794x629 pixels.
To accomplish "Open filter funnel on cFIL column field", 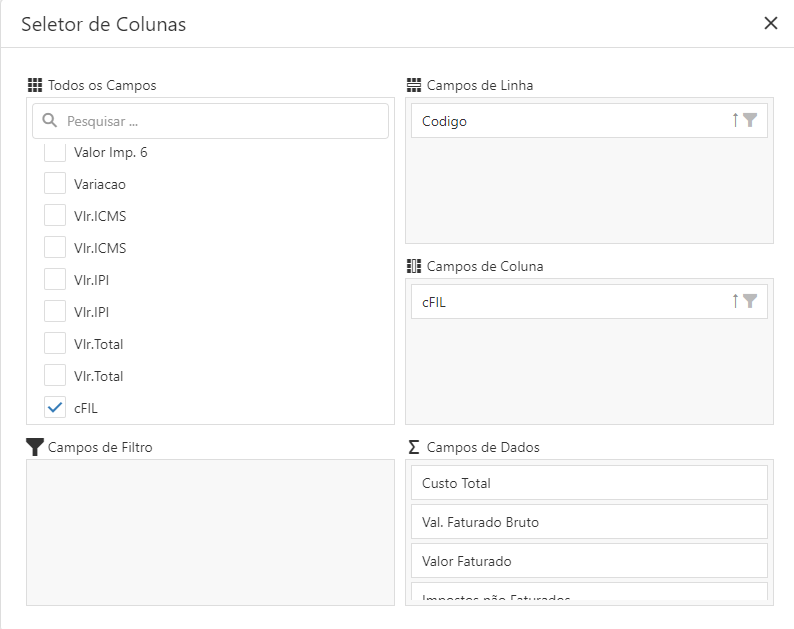I will (750, 301).
